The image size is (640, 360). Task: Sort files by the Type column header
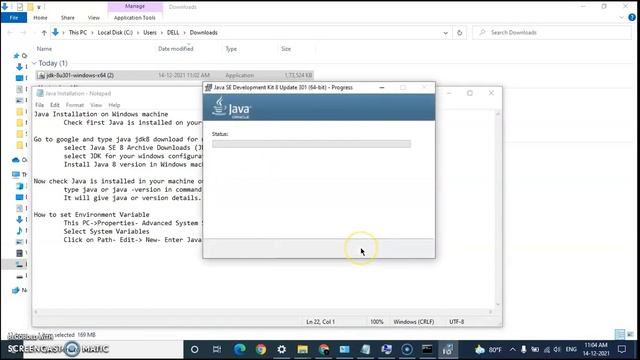(231, 49)
